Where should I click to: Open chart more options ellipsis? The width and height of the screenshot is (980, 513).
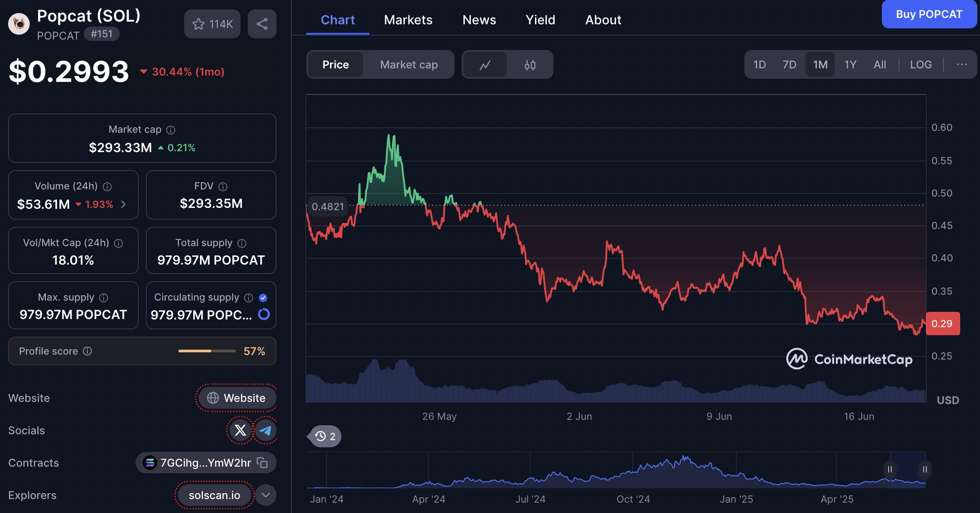pyautogui.click(x=962, y=64)
